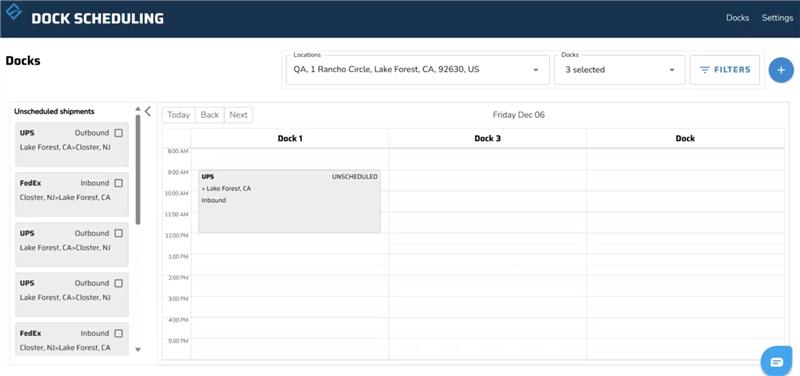Open Settings in the top navigation
This screenshot has height=376, width=800.
pyautogui.click(x=777, y=18)
